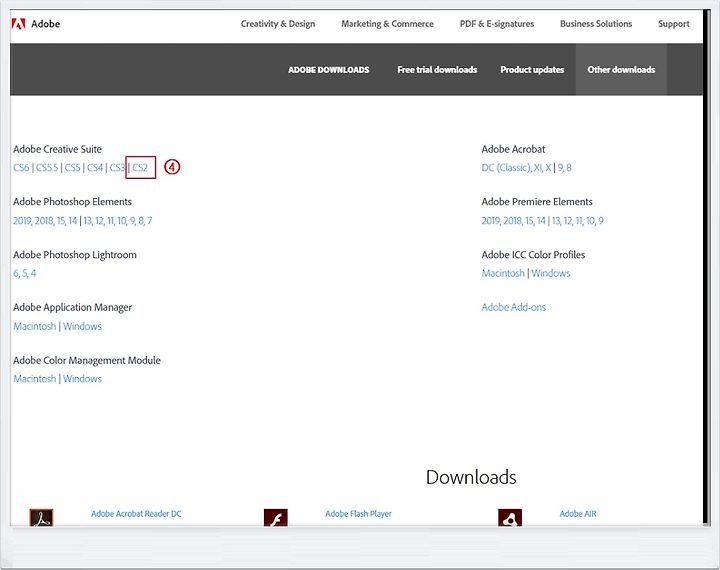Open the CS5 Creative Suite link
This screenshot has width=720, height=570.
[73, 168]
